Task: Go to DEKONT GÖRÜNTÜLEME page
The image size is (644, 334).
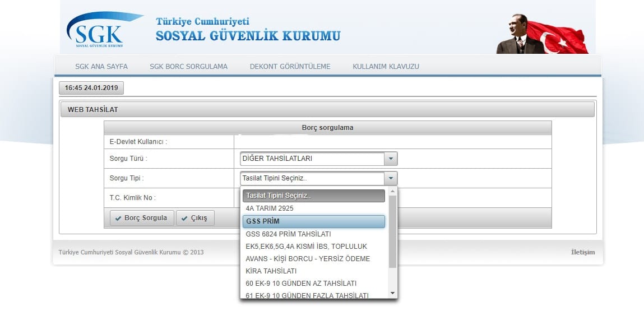Action: pyautogui.click(x=290, y=66)
